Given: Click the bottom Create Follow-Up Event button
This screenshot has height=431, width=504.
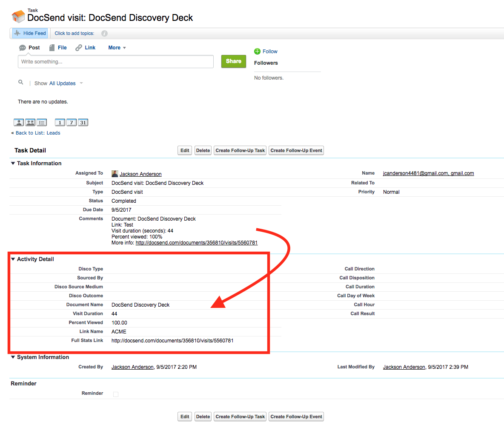Looking at the screenshot, I should (296, 417).
